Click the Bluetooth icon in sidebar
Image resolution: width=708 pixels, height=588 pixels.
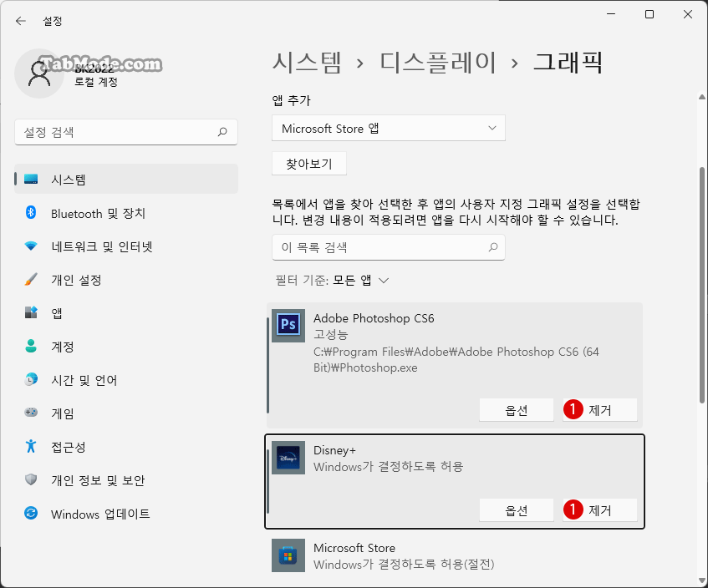(x=31, y=212)
